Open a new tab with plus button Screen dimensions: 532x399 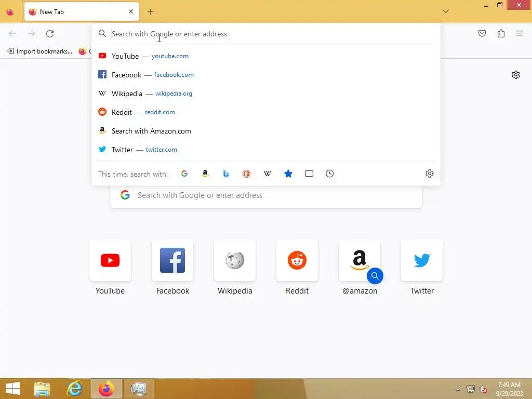150,12
